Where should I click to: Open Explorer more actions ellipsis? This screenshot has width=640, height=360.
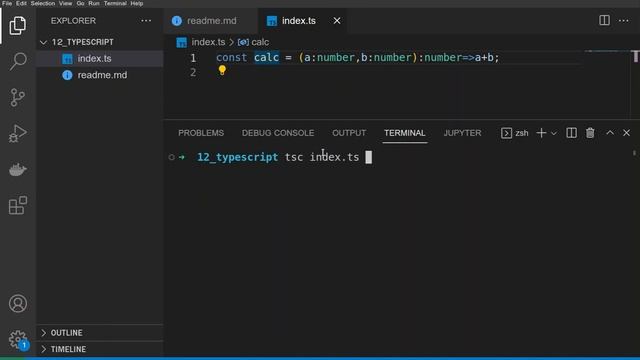tap(146, 21)
